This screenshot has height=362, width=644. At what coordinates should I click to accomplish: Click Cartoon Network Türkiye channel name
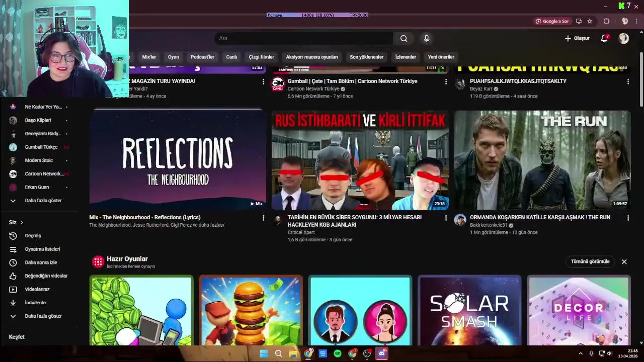pos(313,89)
